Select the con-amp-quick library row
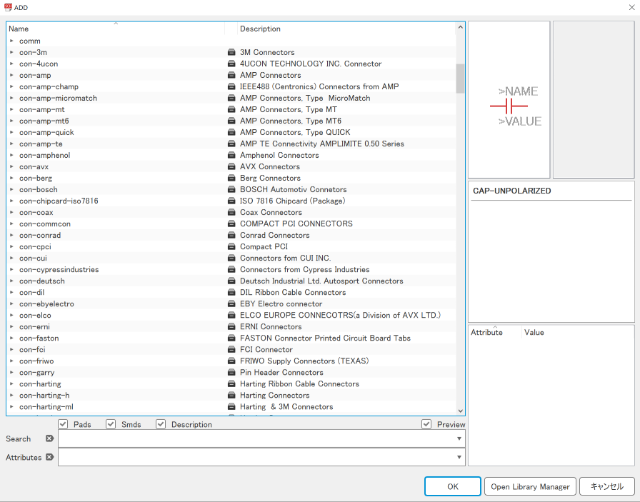The width and height of the screenshot is (640, 502). pyautogui.click(x=231, y=132)
